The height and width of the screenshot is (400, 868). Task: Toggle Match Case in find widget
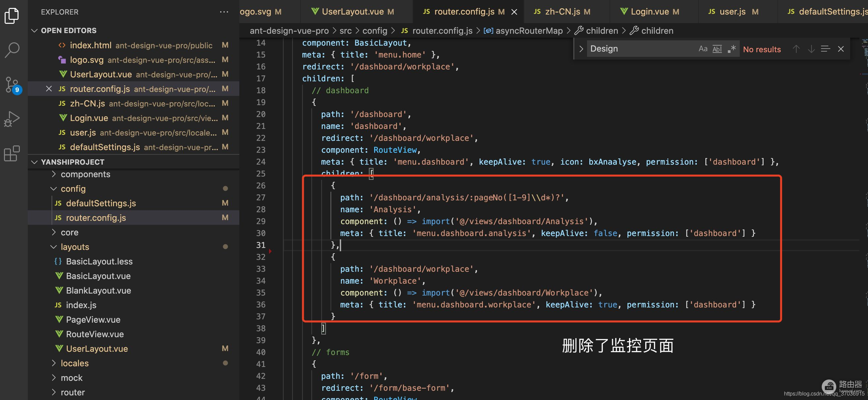point(703,49)
